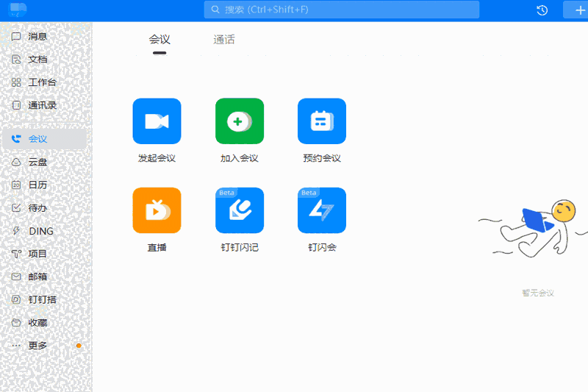Click the 发起会议 label text

157,158
